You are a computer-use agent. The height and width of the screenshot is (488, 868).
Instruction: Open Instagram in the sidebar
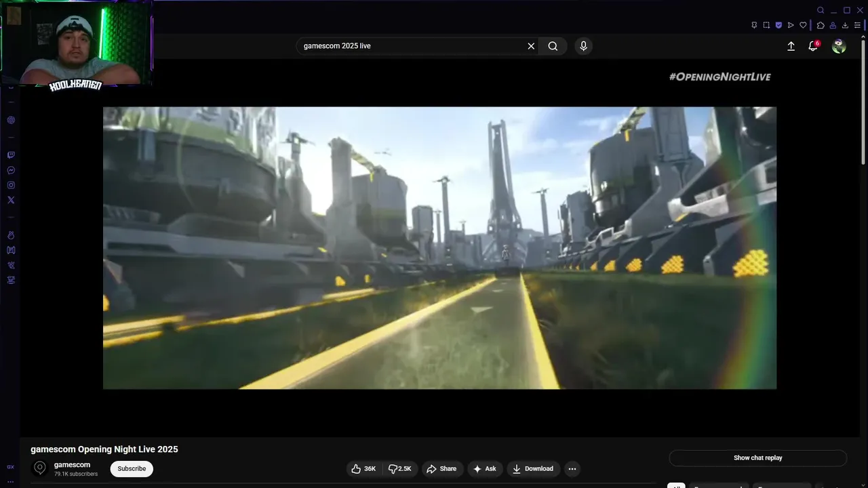coord(11,185)
